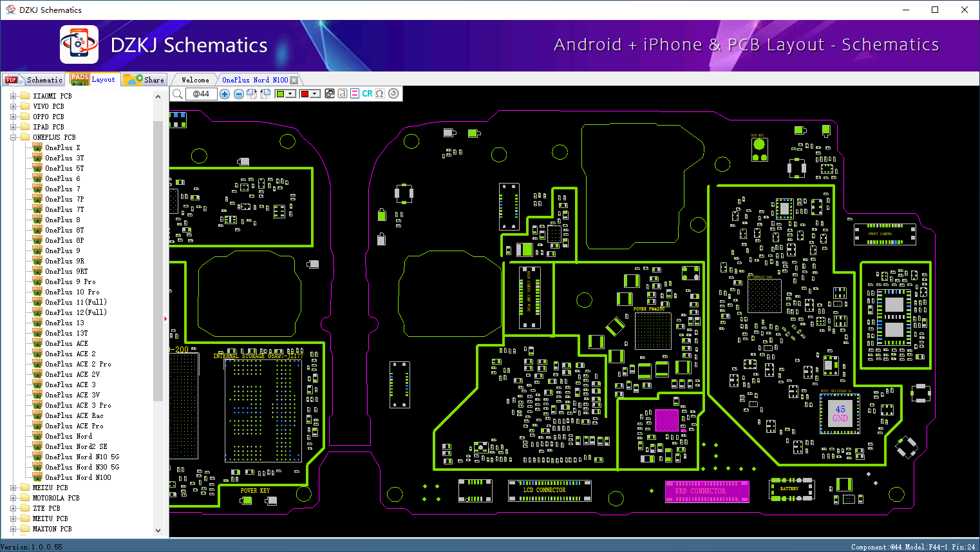This screenshot has height=552, width=980.
Task: Close the OnePlus Nord N100 tab
Action: click(294, 81)
